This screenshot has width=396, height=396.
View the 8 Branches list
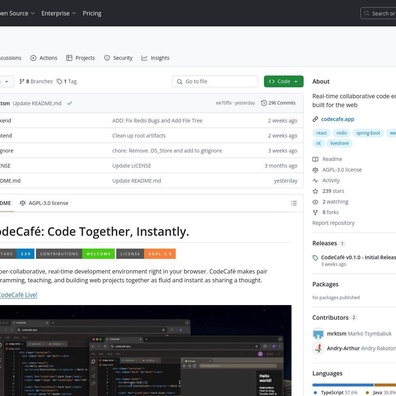[x=36, y=81]
